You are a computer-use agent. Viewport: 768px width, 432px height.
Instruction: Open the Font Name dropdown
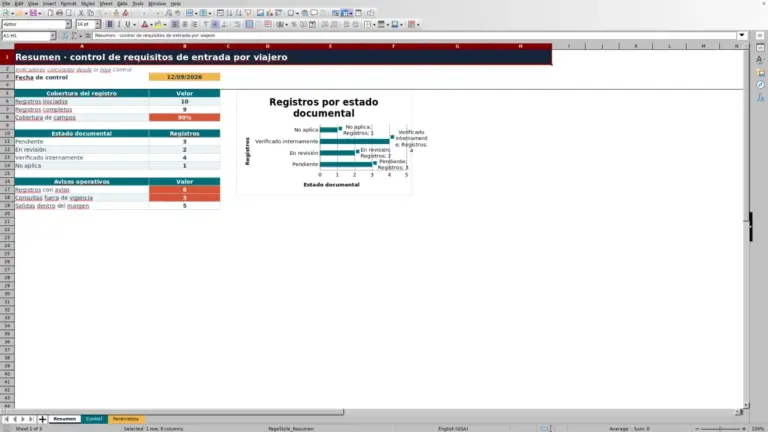[x=68, y=24]
